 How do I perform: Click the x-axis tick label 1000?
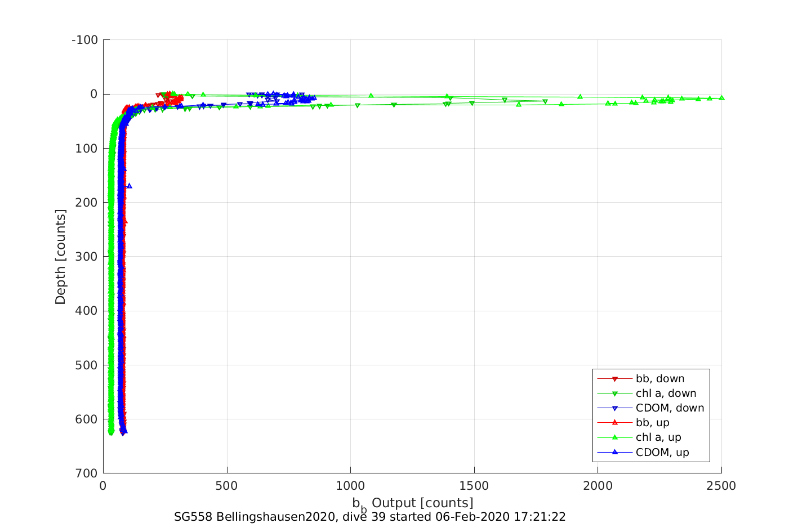click(350, 486)
